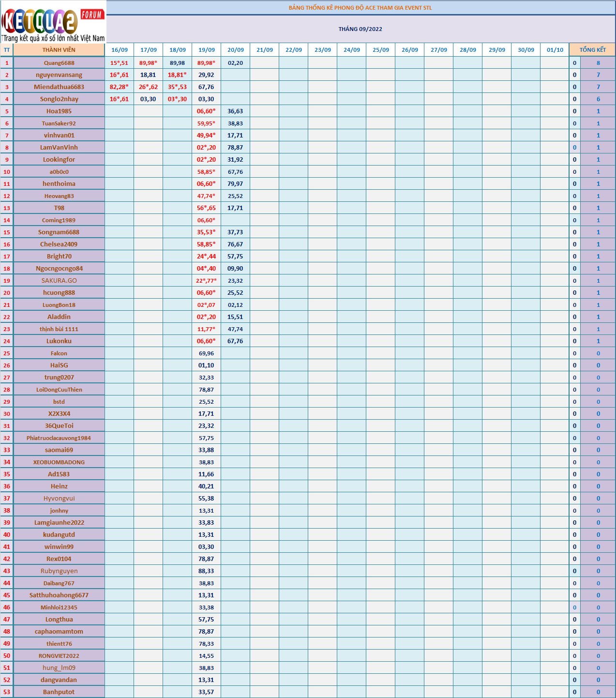Select member name XEOBUOMBADONG

59,462
